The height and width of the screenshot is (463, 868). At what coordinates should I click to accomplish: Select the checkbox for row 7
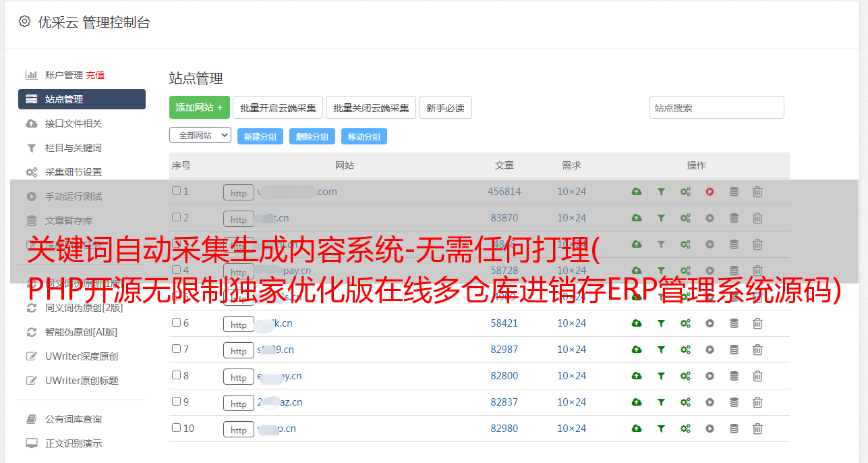[176, 349]
